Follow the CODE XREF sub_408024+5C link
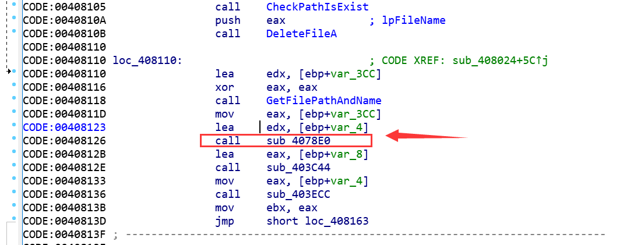 [x=501, y=61]
